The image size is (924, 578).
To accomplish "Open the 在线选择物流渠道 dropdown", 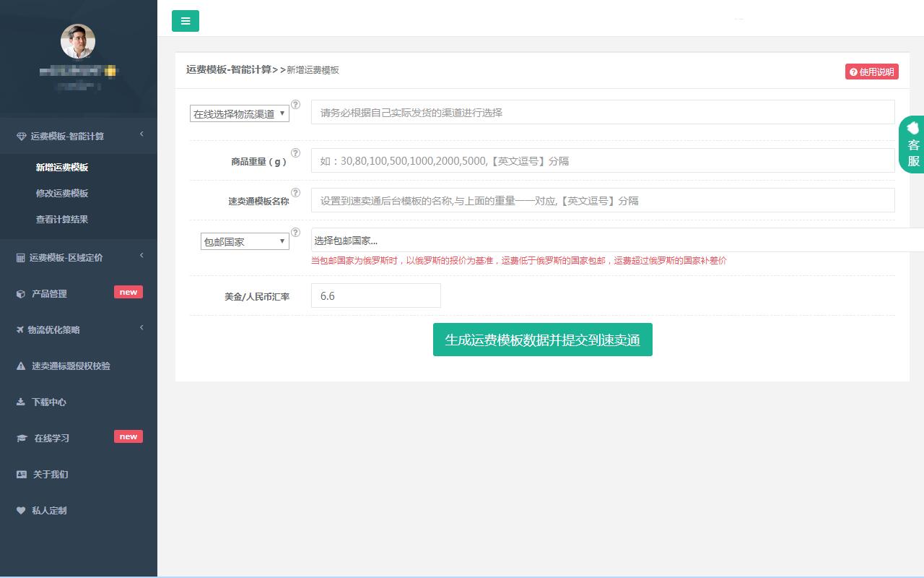I will click(x=239, y=113).
